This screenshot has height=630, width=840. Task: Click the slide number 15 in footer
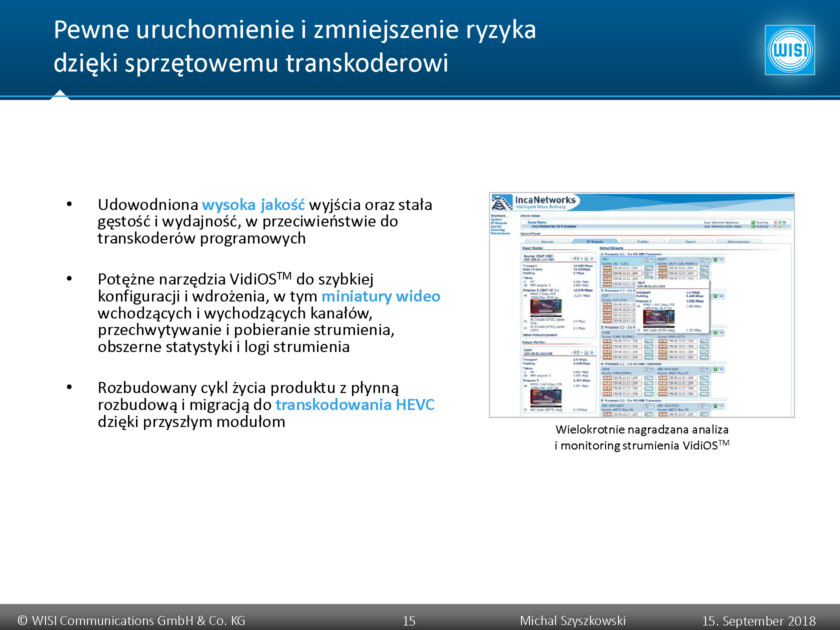click(408, 621)
